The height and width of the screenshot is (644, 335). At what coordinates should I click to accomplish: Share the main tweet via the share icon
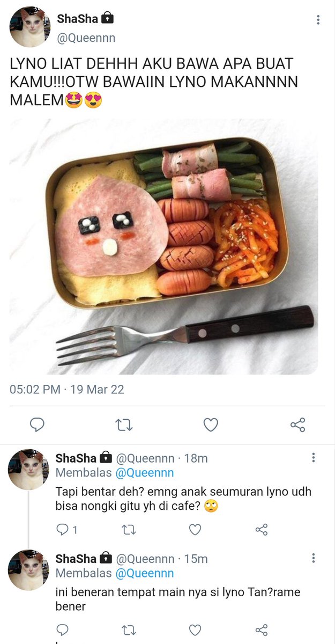[298, 425]
